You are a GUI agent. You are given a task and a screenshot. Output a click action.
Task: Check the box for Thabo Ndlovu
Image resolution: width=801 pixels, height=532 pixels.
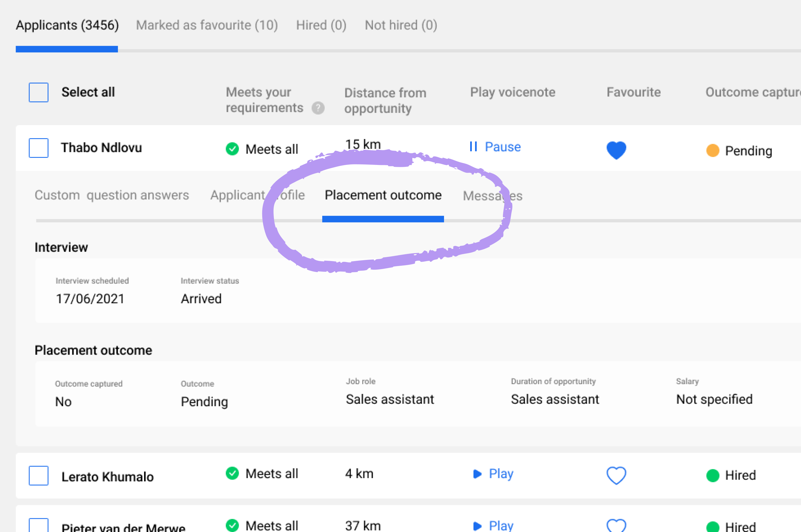point(39,148)
